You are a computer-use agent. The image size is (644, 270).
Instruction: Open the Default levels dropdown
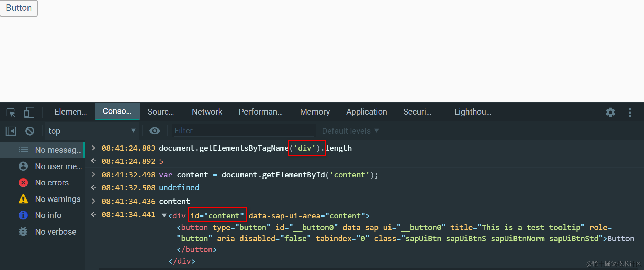tap(350, 131)
